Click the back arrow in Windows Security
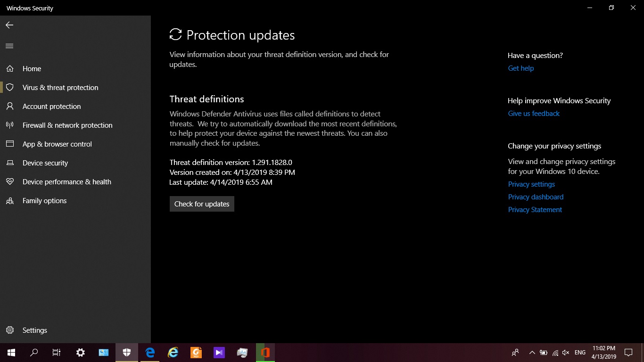Viewport: 644px width, 362px height. pyautogui.click(x=9, y=25)
